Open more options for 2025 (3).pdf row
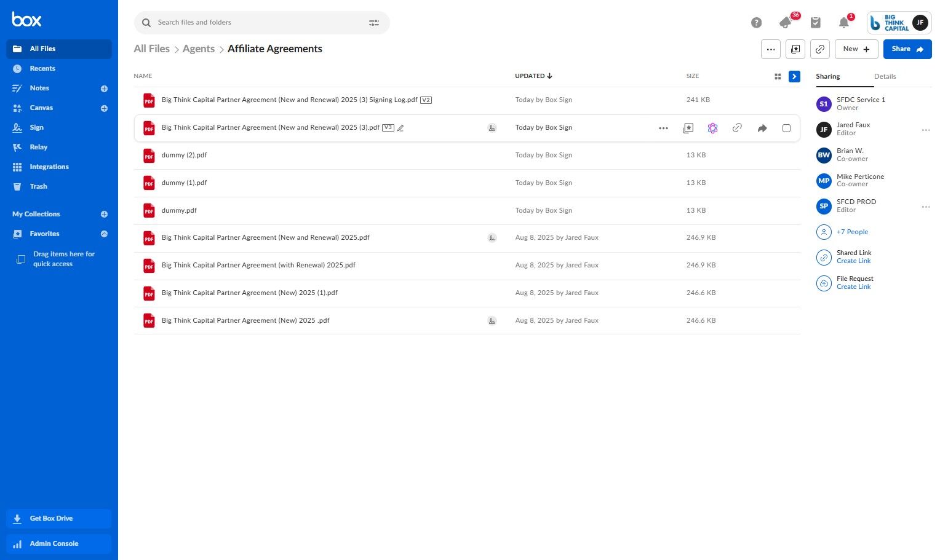 [x=663, y=128]
